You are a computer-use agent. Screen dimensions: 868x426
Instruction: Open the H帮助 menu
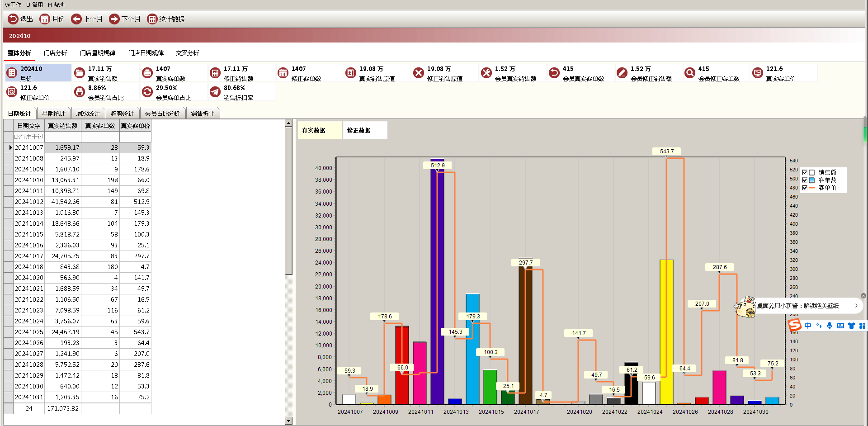56,5
